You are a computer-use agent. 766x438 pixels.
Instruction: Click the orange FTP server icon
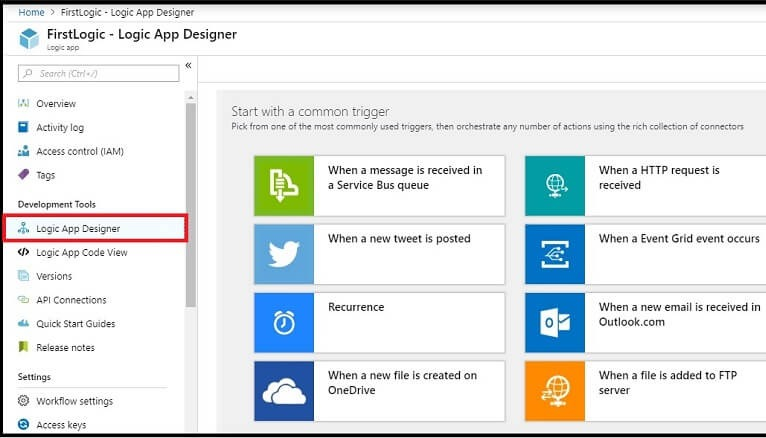click(555, 391)
